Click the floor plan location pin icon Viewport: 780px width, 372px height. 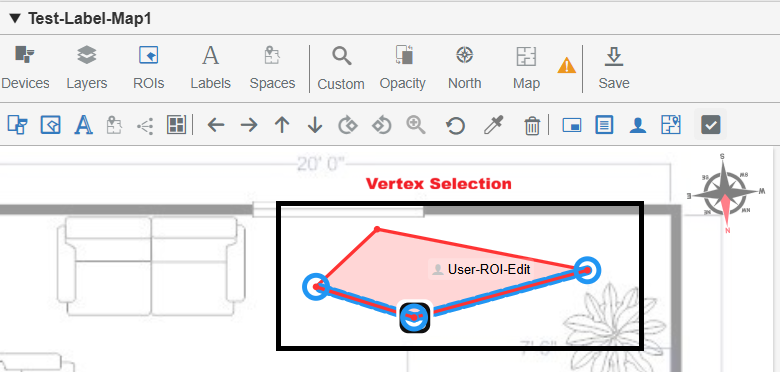pyautogui.click(x=671, y=125)
